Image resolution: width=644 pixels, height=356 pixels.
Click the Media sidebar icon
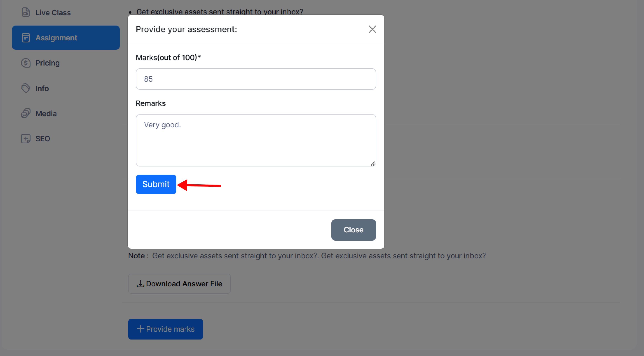click(x=26, y=114)
